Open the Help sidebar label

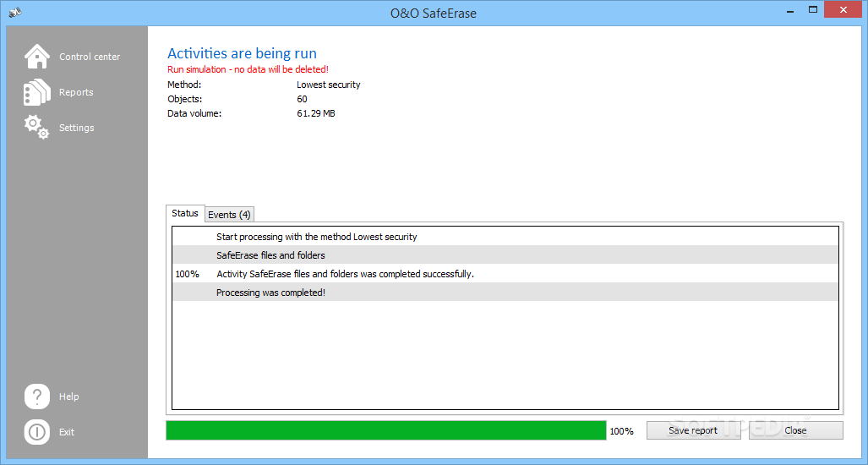(x=69, y=397)
